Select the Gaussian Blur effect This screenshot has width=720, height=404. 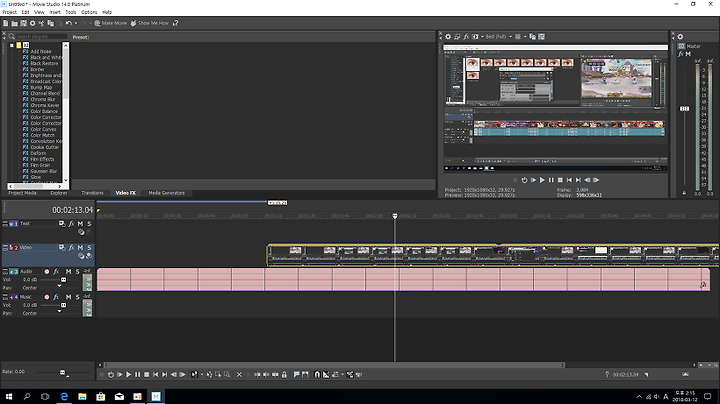pyautogui.click(x=44, y=171)
